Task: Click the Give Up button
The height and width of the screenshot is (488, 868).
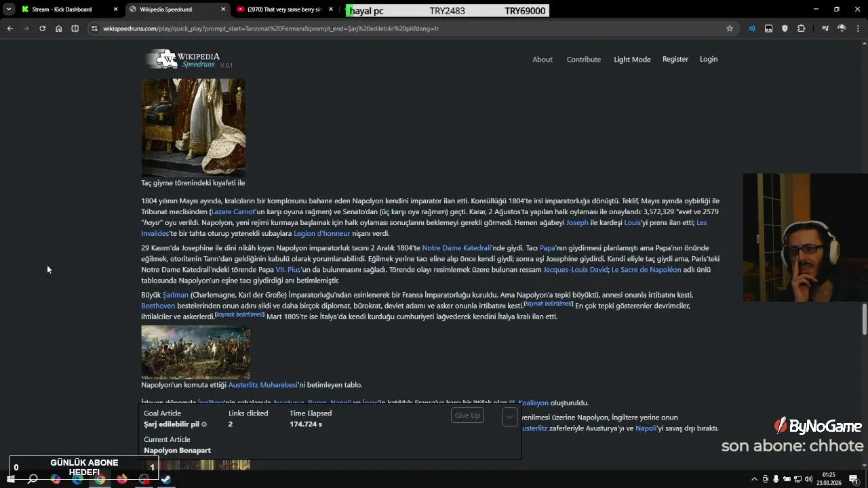Action: [467, 415]
